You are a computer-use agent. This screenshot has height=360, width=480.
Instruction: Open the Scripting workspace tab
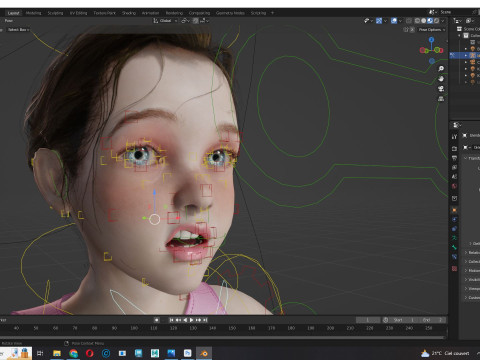(258, 13)
